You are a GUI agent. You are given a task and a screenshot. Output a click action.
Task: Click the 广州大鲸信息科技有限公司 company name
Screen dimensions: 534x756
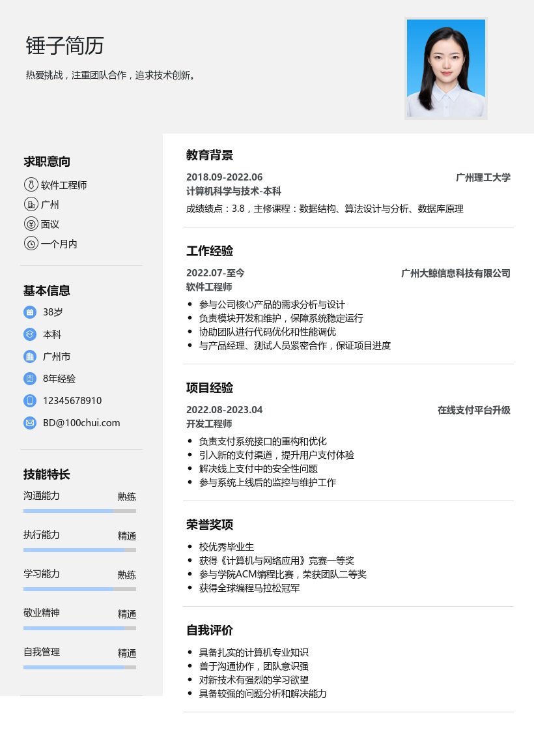click(455, 273)
